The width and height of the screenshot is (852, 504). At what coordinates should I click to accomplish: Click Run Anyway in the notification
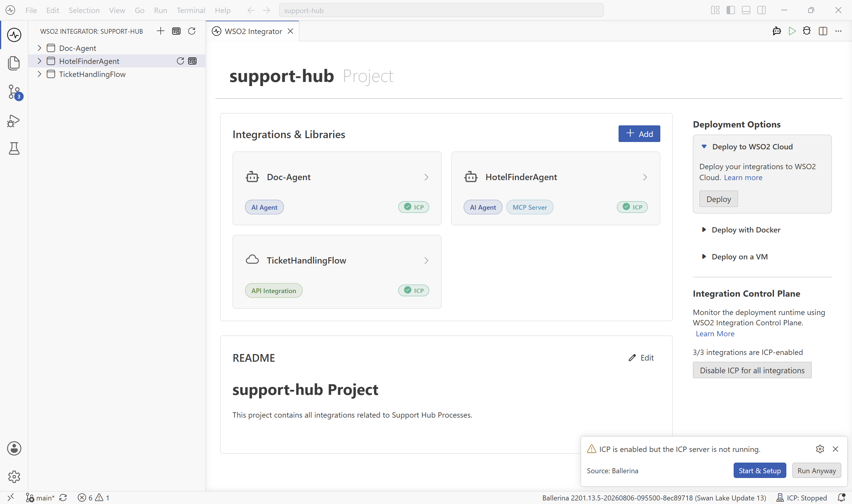[x=816, y=470]
